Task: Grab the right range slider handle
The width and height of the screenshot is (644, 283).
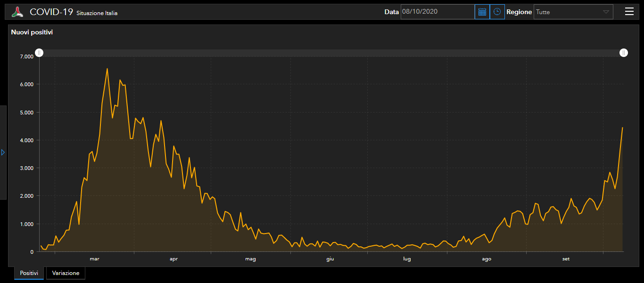Action: click(x=623, y=53)
